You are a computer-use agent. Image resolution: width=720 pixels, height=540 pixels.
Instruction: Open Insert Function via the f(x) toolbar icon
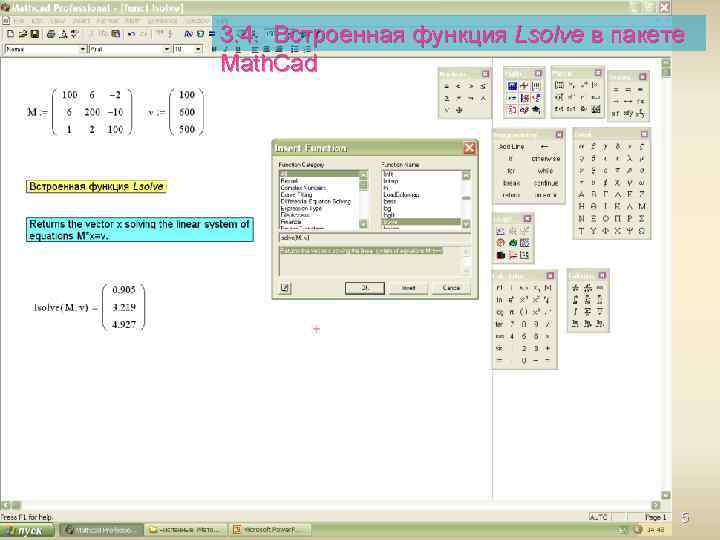(188, 34)
